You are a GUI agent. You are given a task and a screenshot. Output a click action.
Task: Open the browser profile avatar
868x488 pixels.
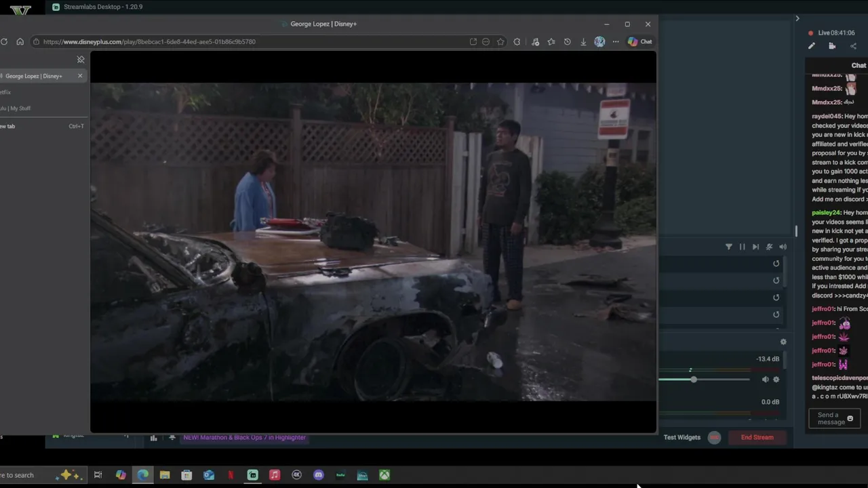pyautogui.click(x=599, y=41)
